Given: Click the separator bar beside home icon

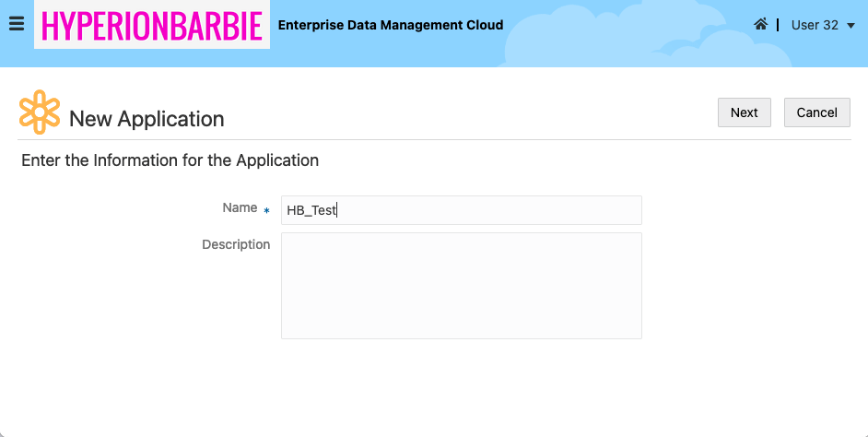Looking at the screenshot, I should (778, 25).
